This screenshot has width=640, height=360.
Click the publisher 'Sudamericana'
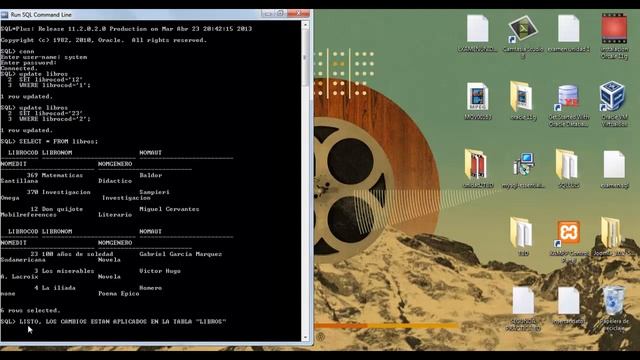23,260
